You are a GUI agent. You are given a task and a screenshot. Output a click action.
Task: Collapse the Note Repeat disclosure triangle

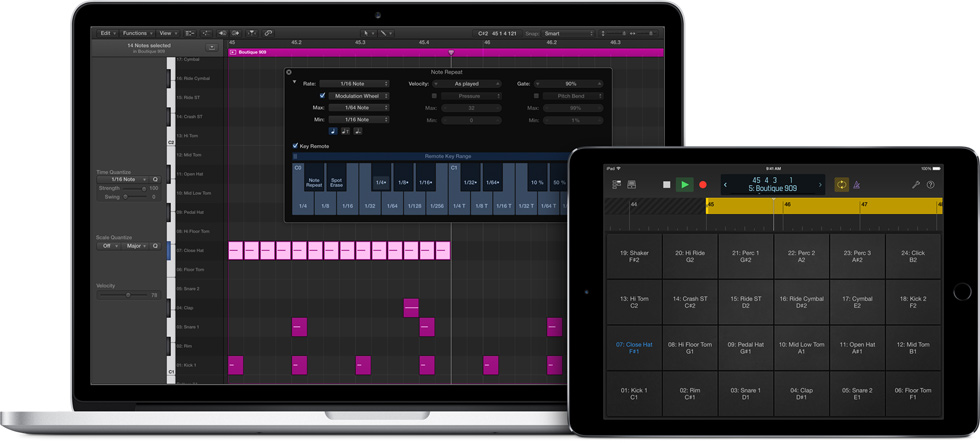coord(295,82)
